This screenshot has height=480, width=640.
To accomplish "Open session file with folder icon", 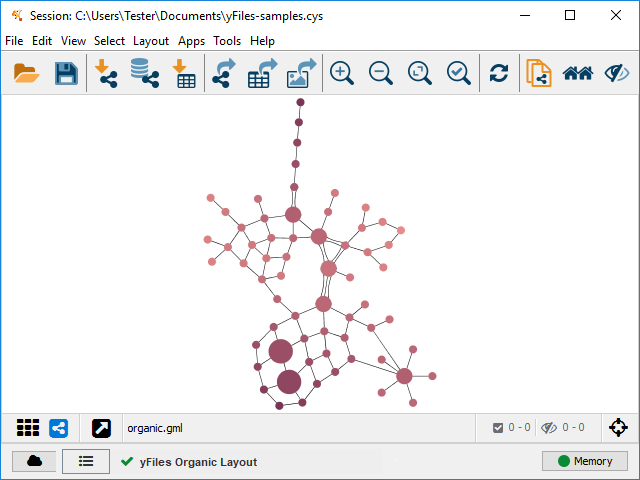I will pos(26,73).
